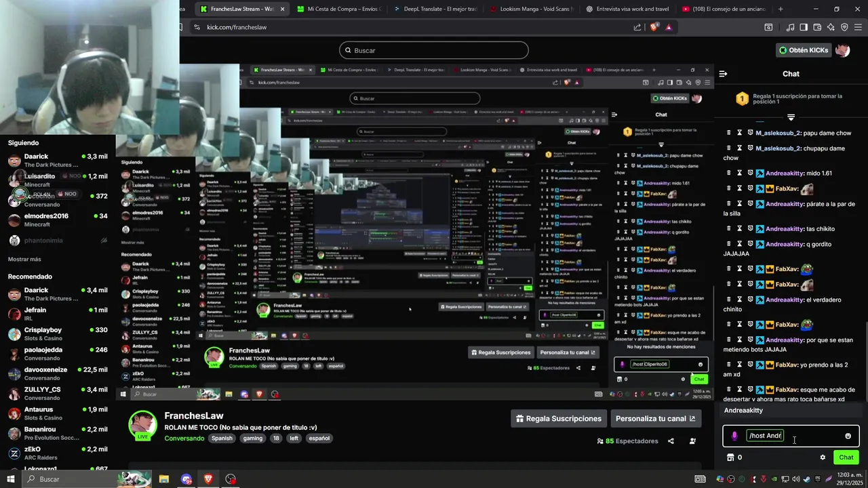The image size is (868, 488).
Task: Click the left tag
Action: tap(294, 439)
